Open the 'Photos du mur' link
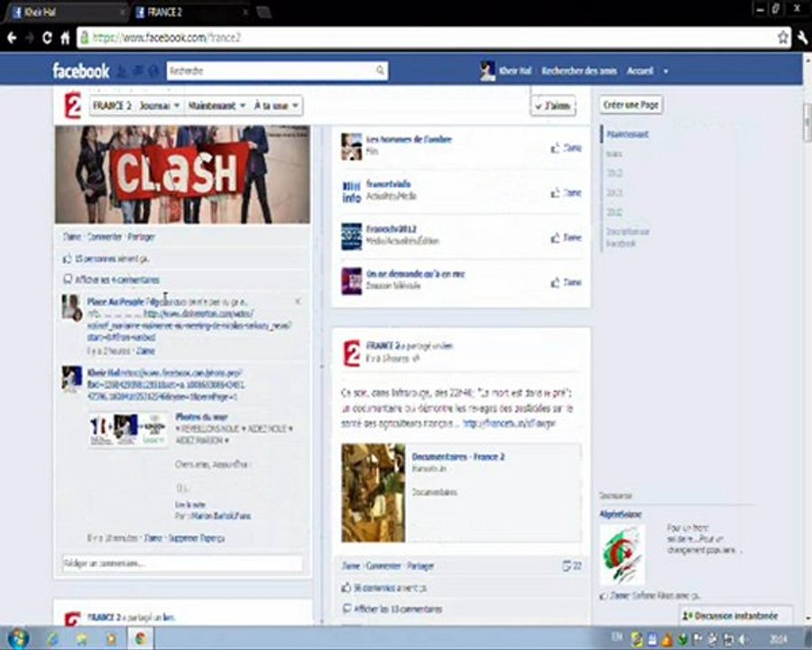The image size is (812, 650). pos(201,417)
